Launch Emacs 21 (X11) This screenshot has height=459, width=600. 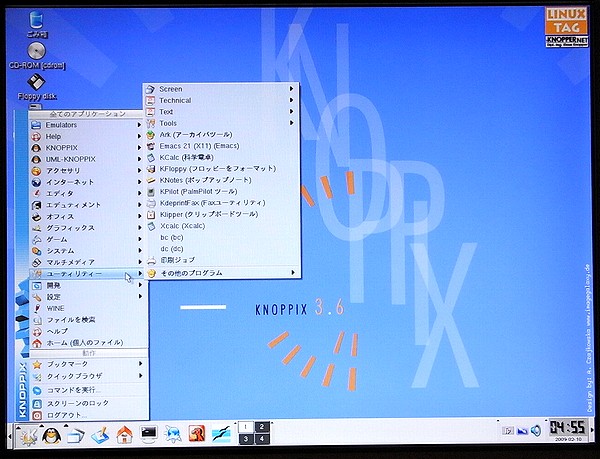pyautogui.click(x=221, y=146)
